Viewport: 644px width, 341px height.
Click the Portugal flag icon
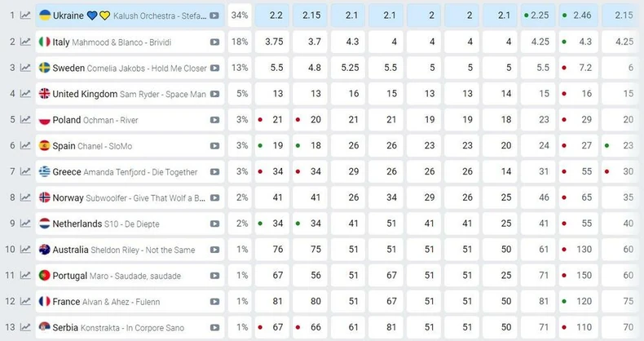click(46, 276)
